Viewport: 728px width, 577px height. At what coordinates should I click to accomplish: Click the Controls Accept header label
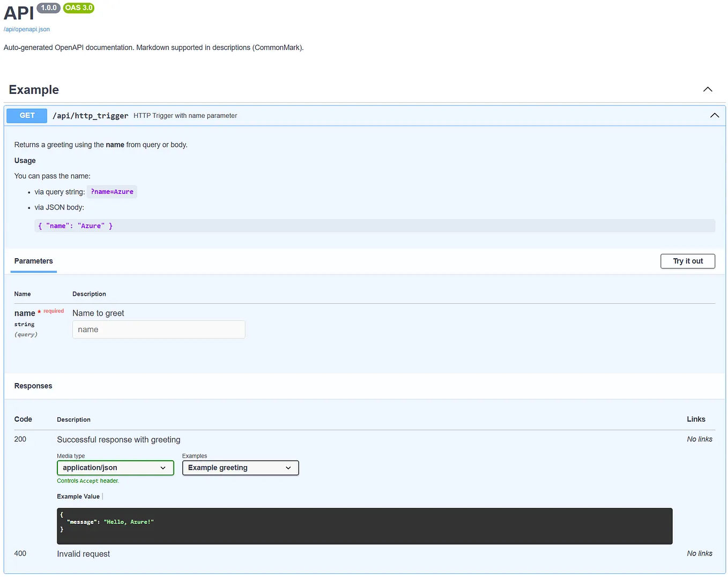tap(87, 481)
